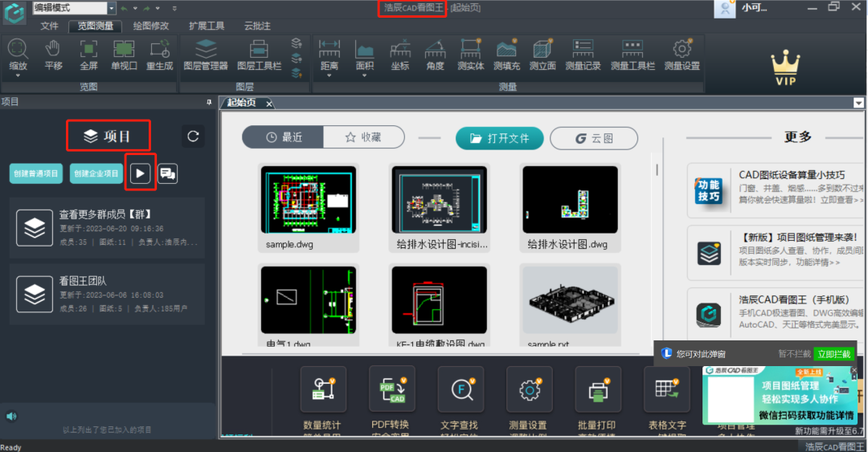Image resolution: width=868 pixels, height=452 pixels.
Task: Open project 查看更多群成员【群】
Action: click(x=108, y=228)
